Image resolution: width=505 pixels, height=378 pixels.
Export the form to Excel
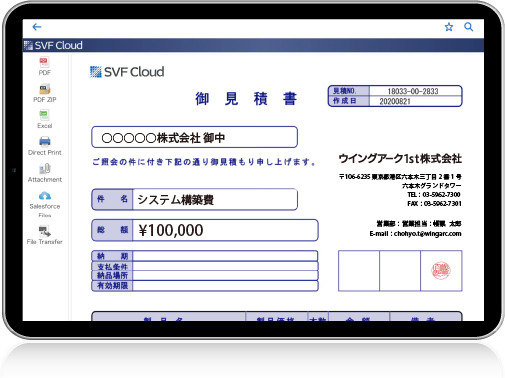coord(44,119)
